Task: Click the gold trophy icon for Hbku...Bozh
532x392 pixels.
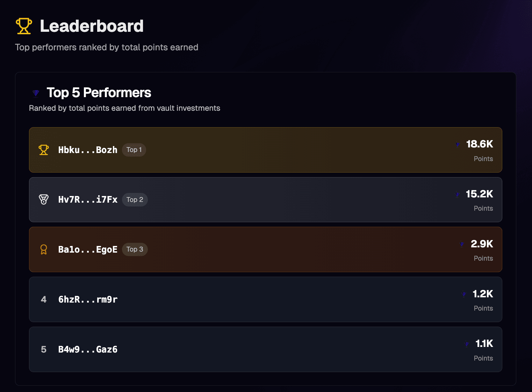Action: 44,150
